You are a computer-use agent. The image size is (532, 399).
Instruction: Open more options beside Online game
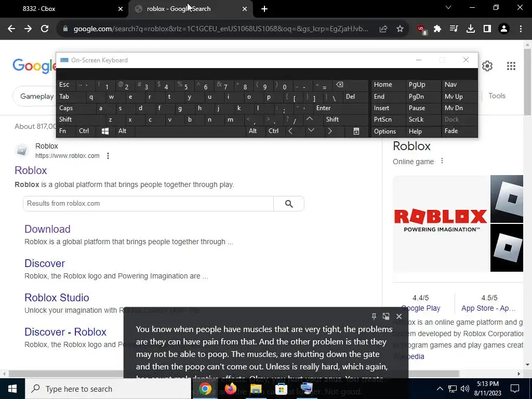[442, 161]
